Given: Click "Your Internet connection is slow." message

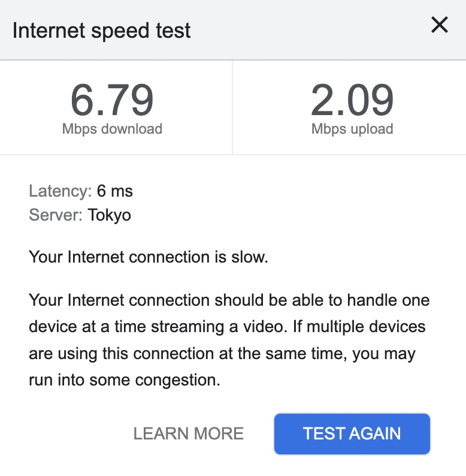Looking at the screenshot, I should coord(149,257).
